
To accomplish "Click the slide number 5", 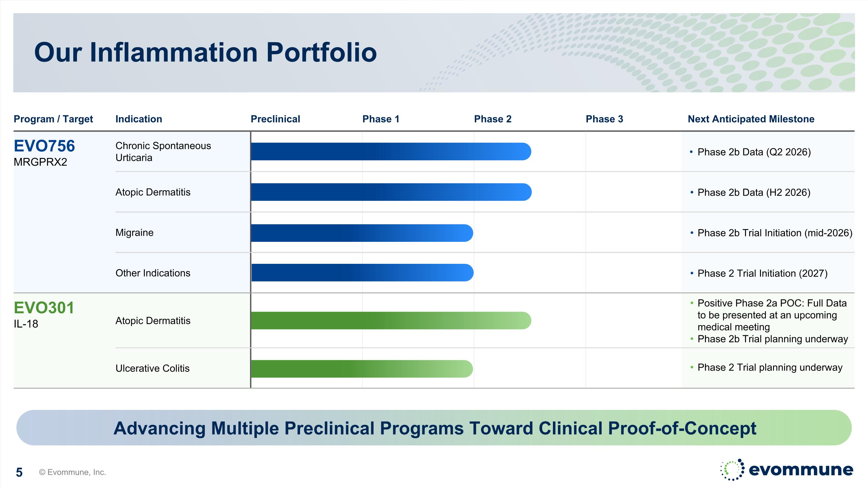I will (19, 472).
